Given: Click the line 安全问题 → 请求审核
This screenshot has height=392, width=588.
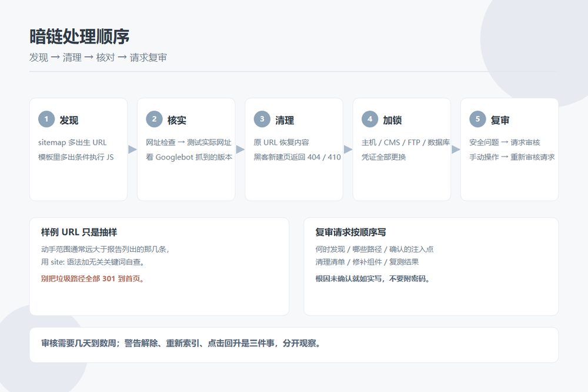Looking at the screenshot, I should (505, 142).
